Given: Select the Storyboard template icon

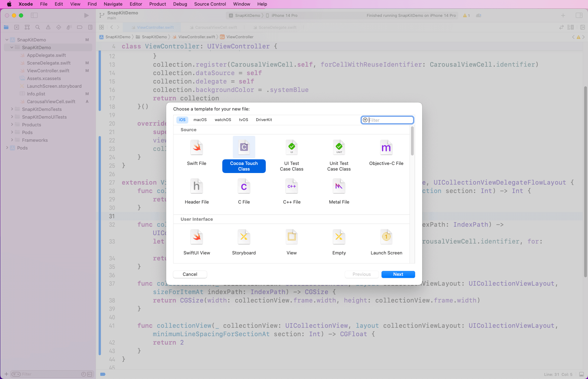Looking at the screenshot, I should tap(244, 237).
